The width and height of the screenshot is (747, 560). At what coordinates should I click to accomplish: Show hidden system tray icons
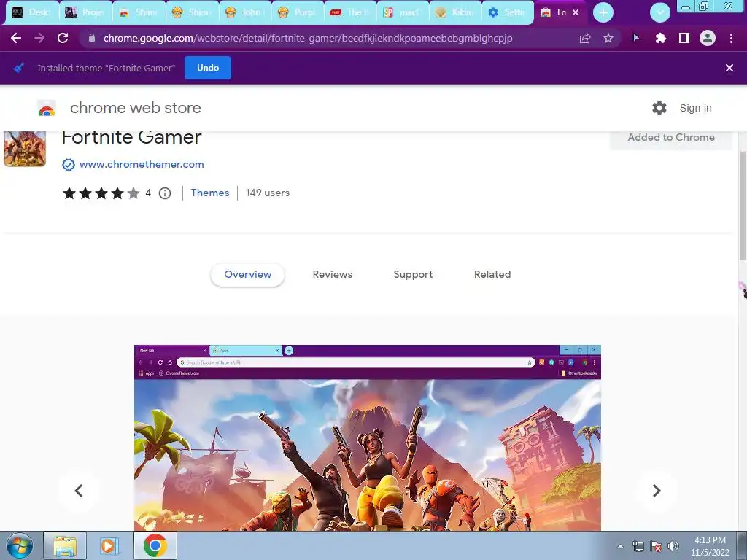pos(620,546)
